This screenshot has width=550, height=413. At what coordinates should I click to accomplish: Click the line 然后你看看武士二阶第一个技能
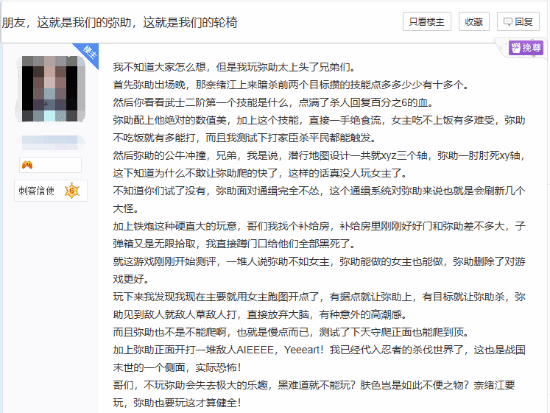[273, 102]
